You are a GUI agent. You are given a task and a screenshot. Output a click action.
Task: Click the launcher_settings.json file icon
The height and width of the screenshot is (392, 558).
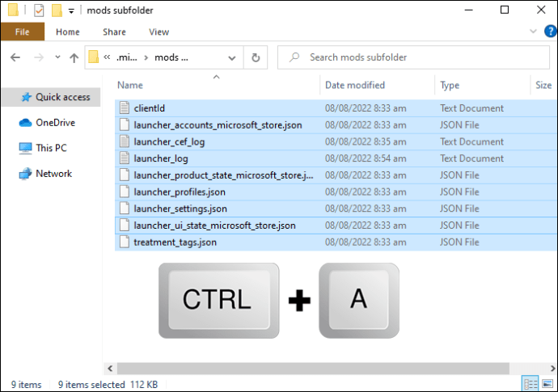125,209
